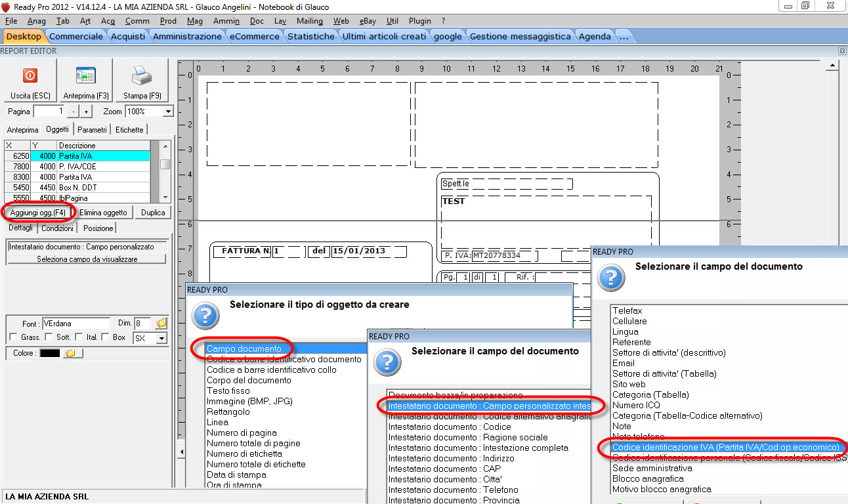848x504 pixels.
Task: Select Intestatario documento : CAP
Action: [444, 469]
